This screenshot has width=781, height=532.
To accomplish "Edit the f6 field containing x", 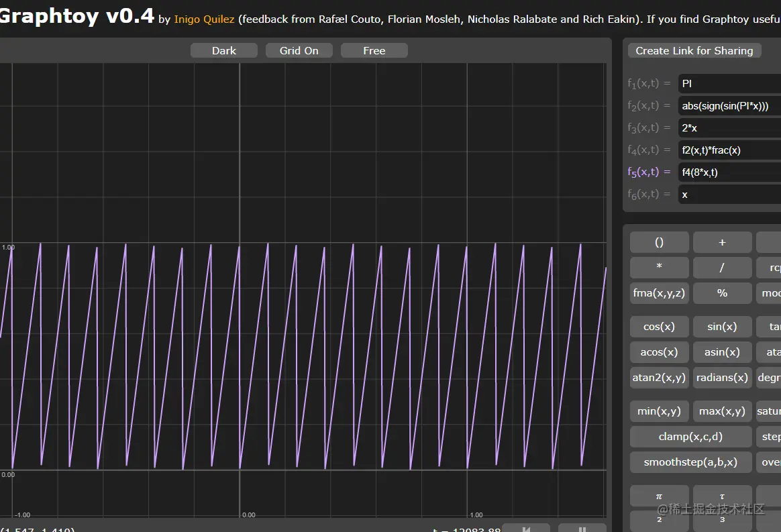I will pos(729,195).
